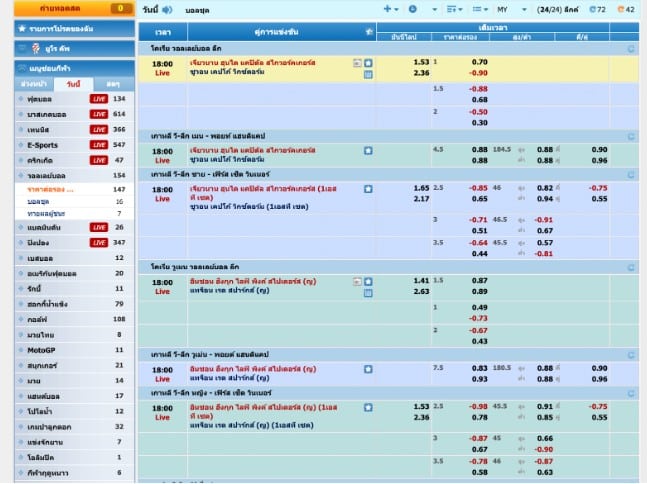
Task: Toggle favorite star on first 18:00 match
Action: coord(368,62)
